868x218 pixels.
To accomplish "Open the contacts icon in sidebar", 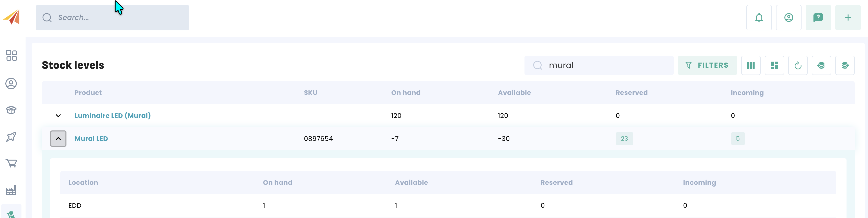I will pyautogui.click(x=12, y=83).
